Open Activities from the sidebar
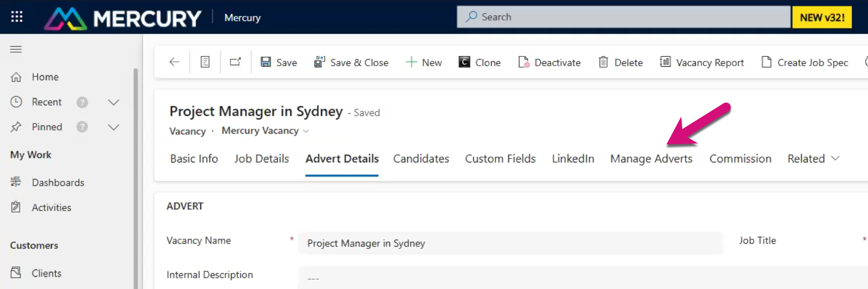The width and height of the screenshot is (868, 289). click(x=51, y=207)
